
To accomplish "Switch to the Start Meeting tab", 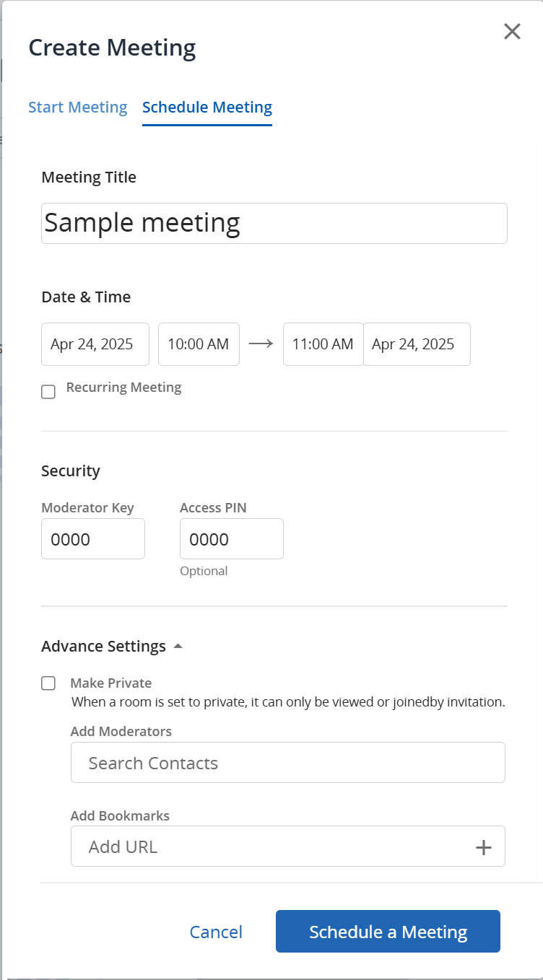I will click(78, 108).
